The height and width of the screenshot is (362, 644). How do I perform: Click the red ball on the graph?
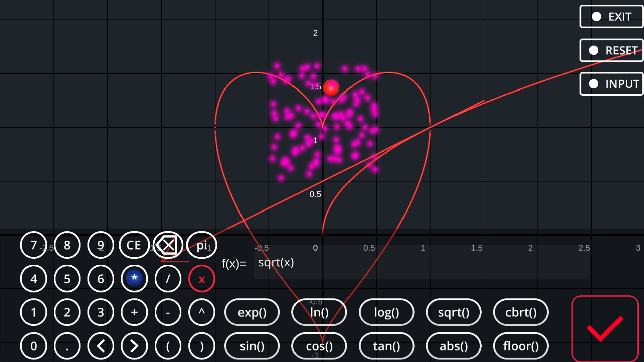coord(331,88)
